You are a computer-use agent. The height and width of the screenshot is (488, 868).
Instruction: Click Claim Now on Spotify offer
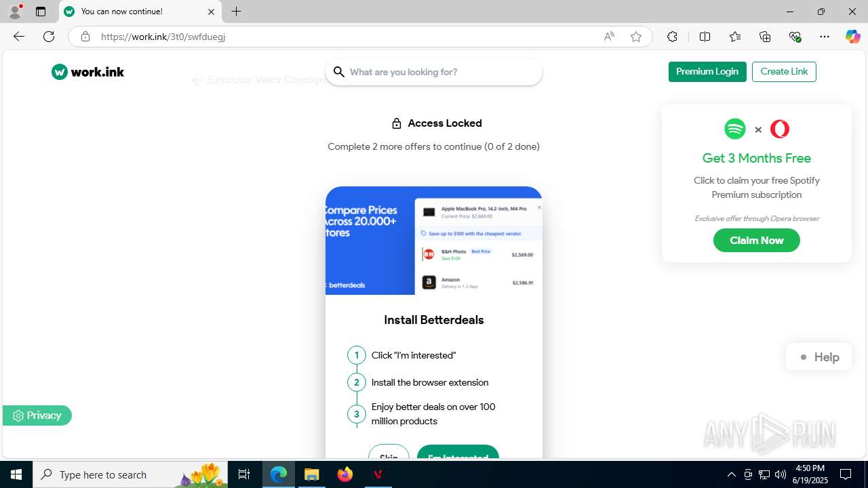pyautogui.click(x=757, y=241)
